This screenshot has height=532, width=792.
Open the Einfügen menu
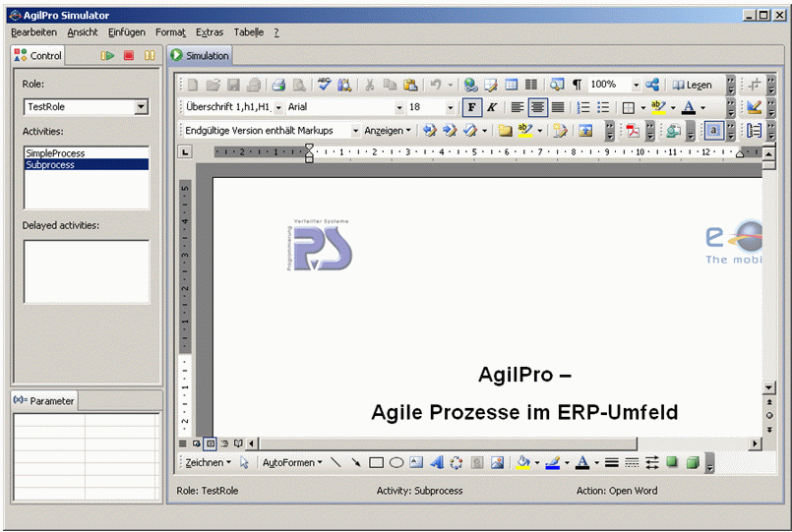pos(126,32)
